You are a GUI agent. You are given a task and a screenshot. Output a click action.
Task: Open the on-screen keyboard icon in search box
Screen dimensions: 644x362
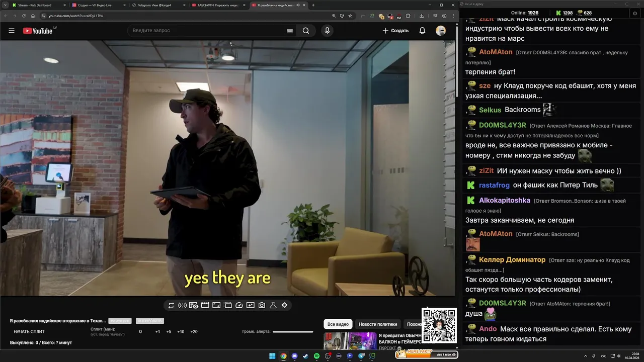coord(289,31)
